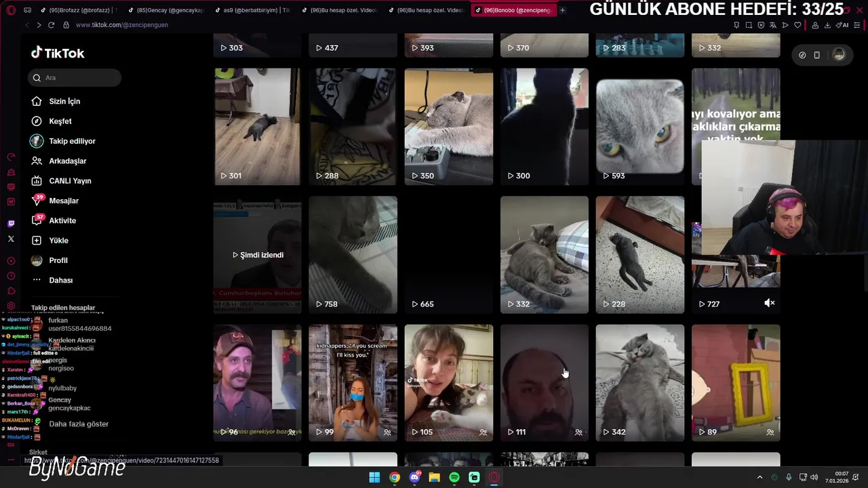Open the translate page icon
The height and width of the screenshot is (488, 868).
click(773, 25)
